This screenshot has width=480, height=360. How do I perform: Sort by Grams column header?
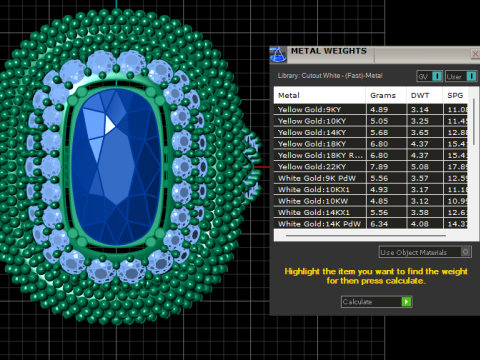tap(386, 95)
